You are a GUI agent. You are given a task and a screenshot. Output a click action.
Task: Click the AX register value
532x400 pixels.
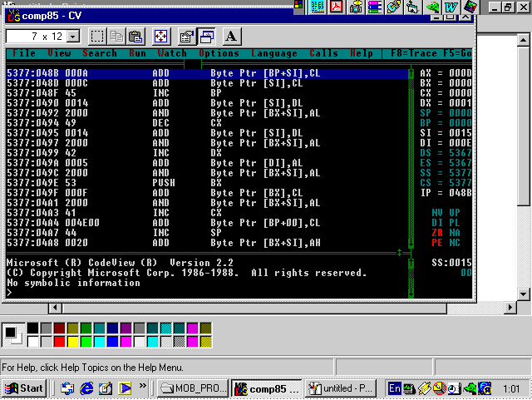pos(461,73)
